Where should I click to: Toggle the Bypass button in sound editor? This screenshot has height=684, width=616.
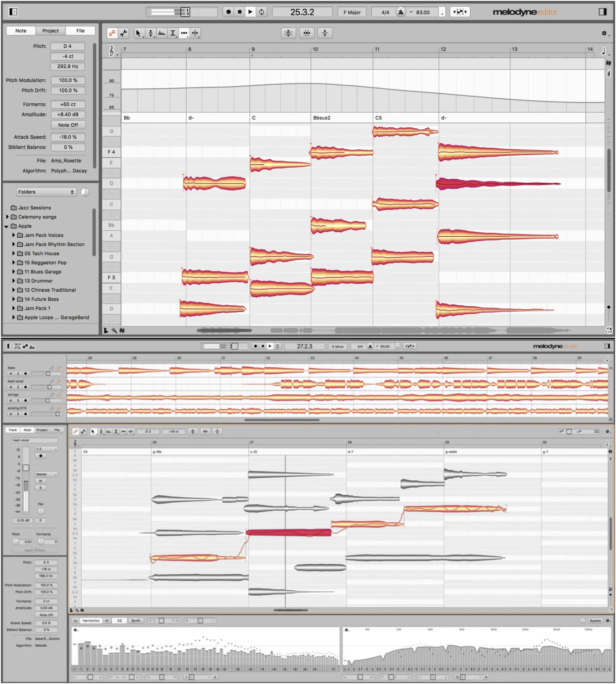coord(595,621)
